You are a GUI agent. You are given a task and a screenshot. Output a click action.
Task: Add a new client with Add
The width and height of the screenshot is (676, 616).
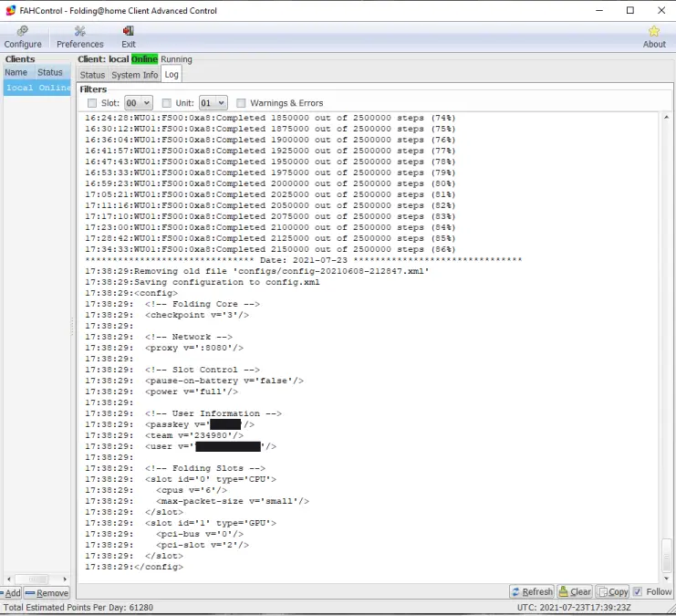pyautogui.click(x=11, y=592)
